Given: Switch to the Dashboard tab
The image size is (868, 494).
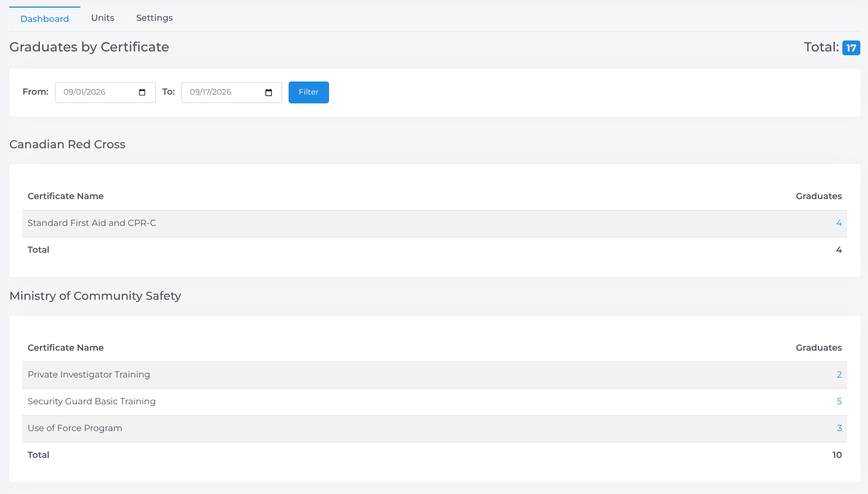Looking at the screenshot, I should pos(45,19).
